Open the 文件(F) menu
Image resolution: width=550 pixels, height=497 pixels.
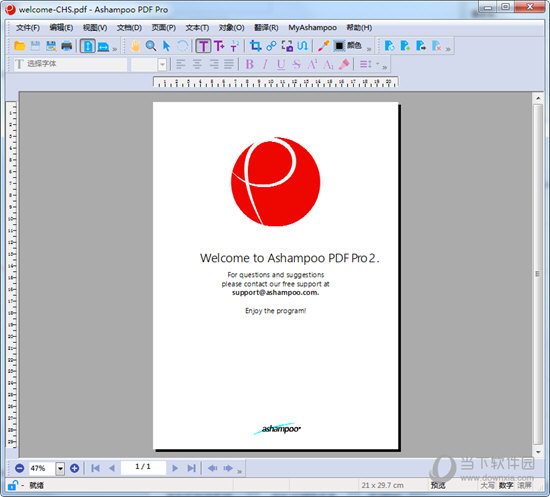coord(28,27)
